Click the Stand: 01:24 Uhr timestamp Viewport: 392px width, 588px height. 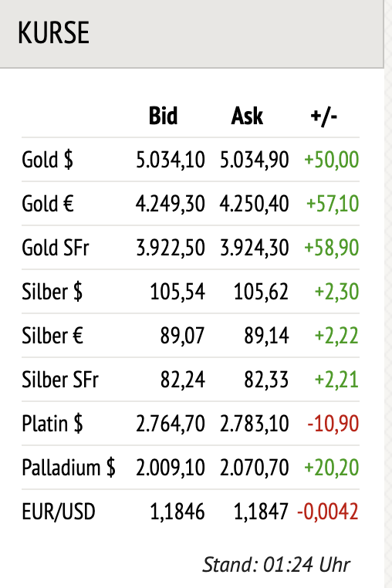click(x=276, y=565)
